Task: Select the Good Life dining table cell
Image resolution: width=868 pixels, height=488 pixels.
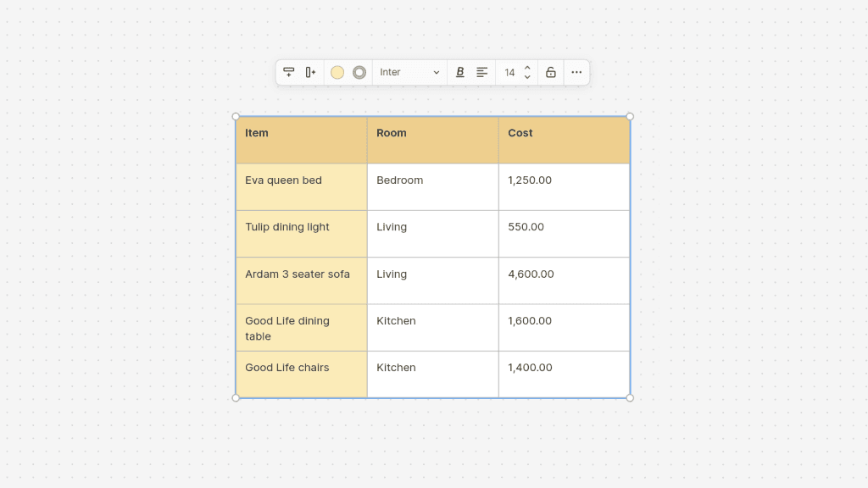Action: tap(302, 328)
